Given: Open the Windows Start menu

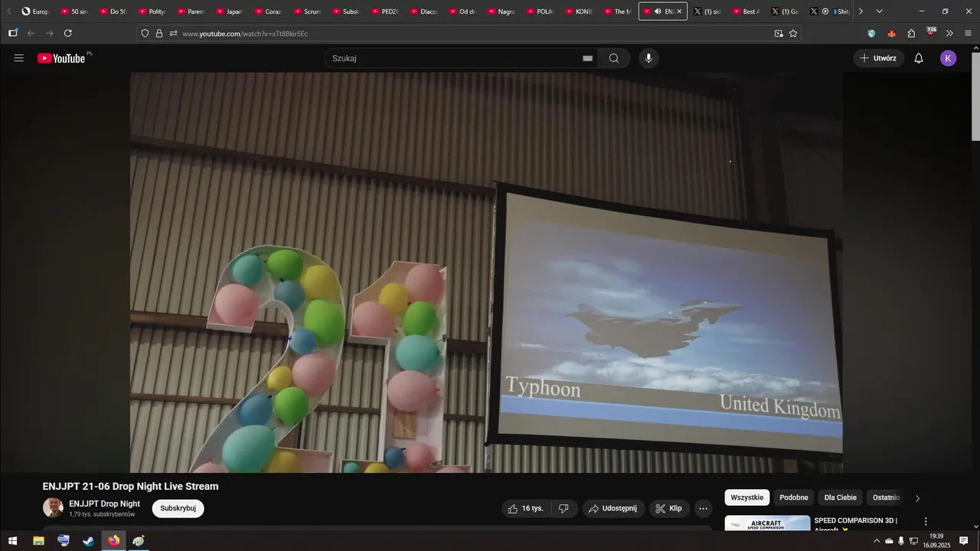Looking at the screenshot, I should tap(13, 541).
